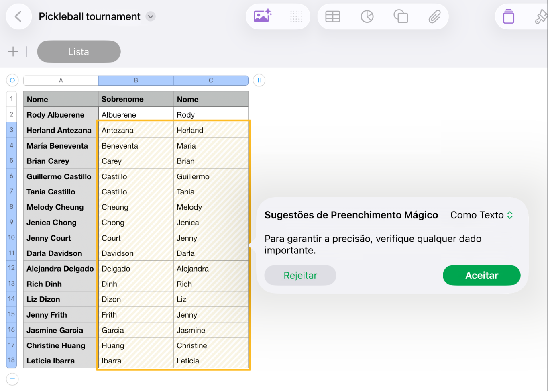
Task: Reject the Magic Fill suggestions
Action: click(300, 275)
